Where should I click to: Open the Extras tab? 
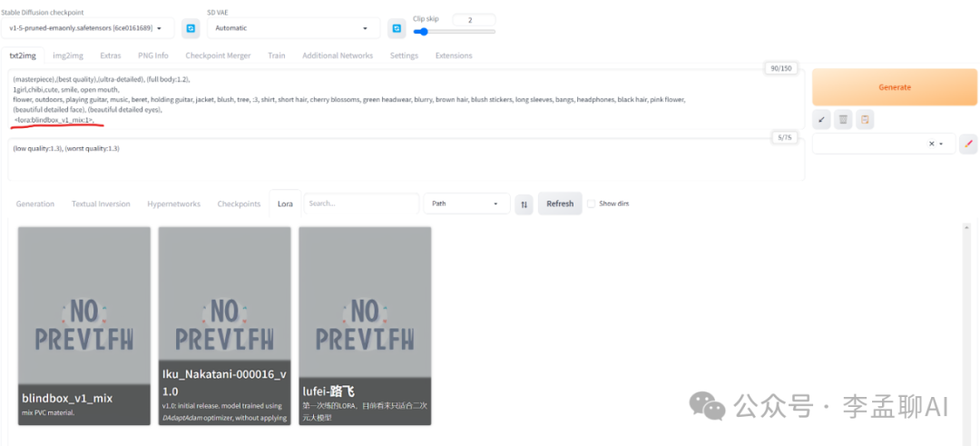tap(111, 55)
